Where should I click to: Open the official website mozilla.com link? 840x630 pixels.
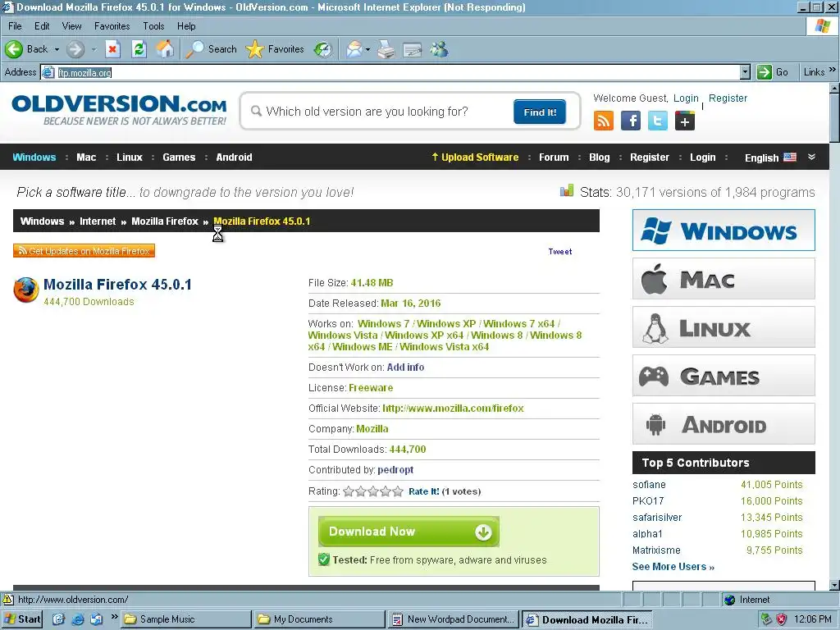(x=453, y=409)
